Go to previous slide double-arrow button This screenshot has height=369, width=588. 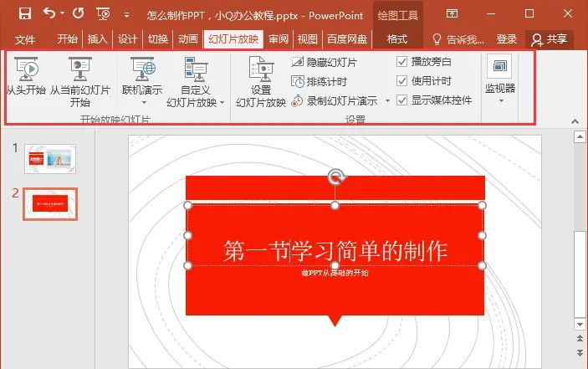point(580,339)
